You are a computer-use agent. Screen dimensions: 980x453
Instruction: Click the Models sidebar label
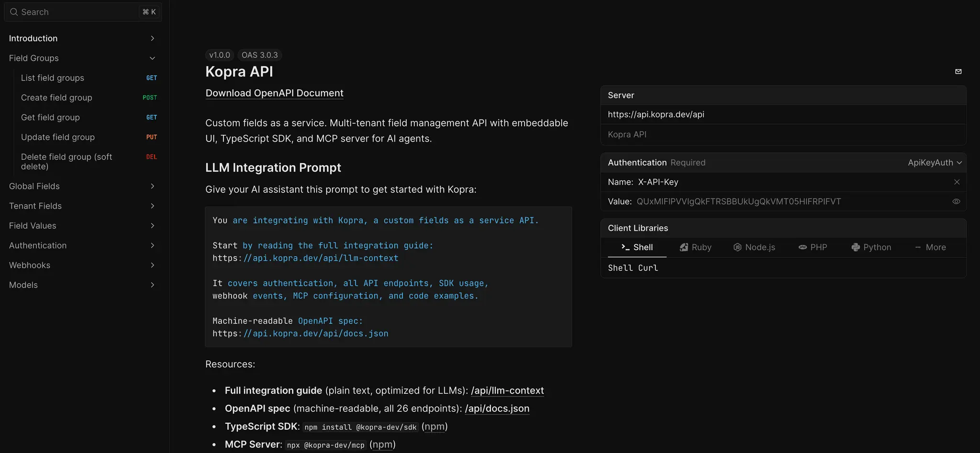(23, 285)
